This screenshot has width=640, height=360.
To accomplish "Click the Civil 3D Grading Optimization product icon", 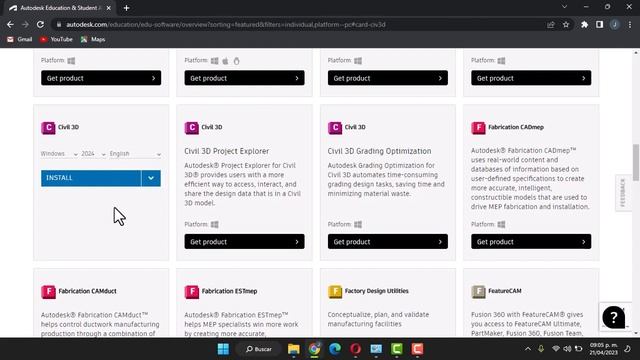I will (x=335, y=128).
